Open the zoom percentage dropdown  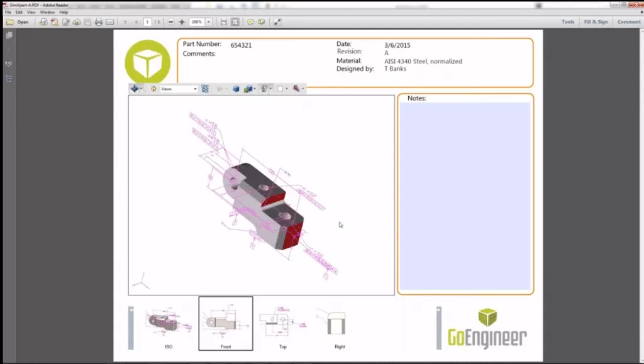(209, 22)
